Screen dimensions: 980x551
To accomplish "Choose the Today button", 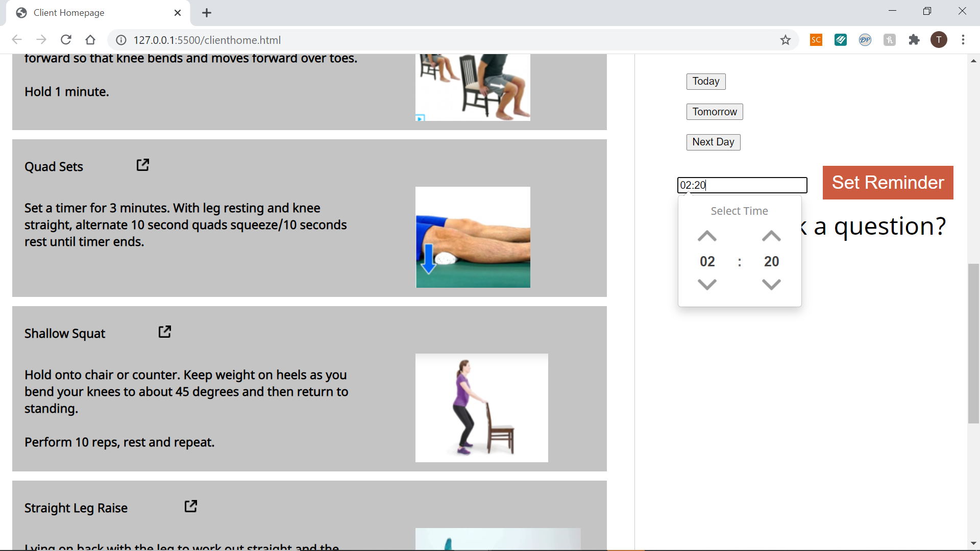I will [705, 82].
